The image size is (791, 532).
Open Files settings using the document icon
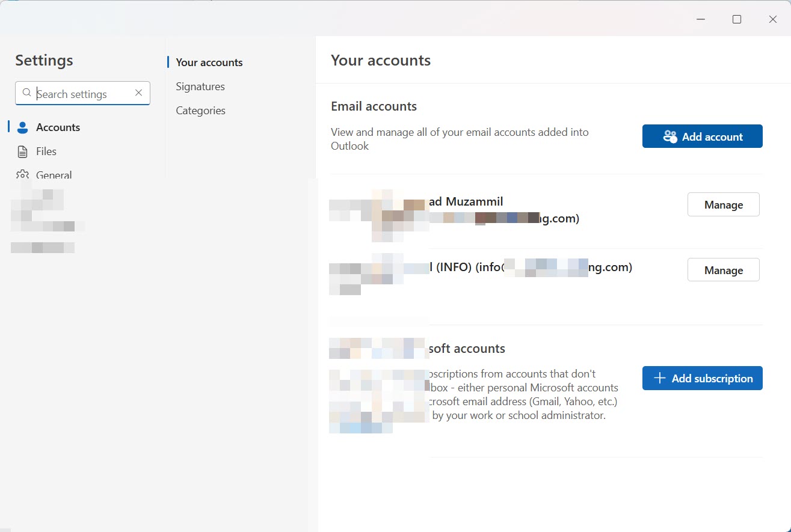click(22, 151)
